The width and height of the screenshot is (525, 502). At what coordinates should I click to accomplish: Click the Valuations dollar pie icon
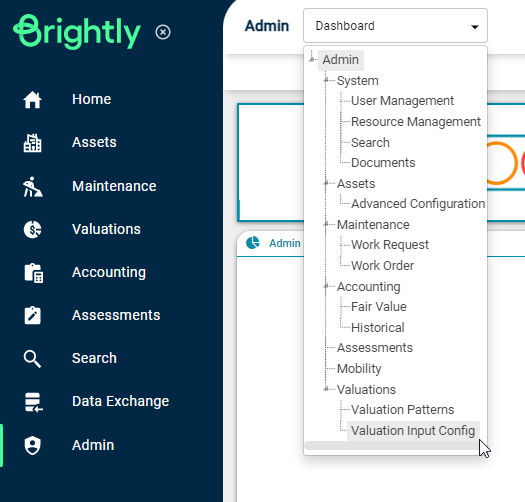click(x=32, y=229)
